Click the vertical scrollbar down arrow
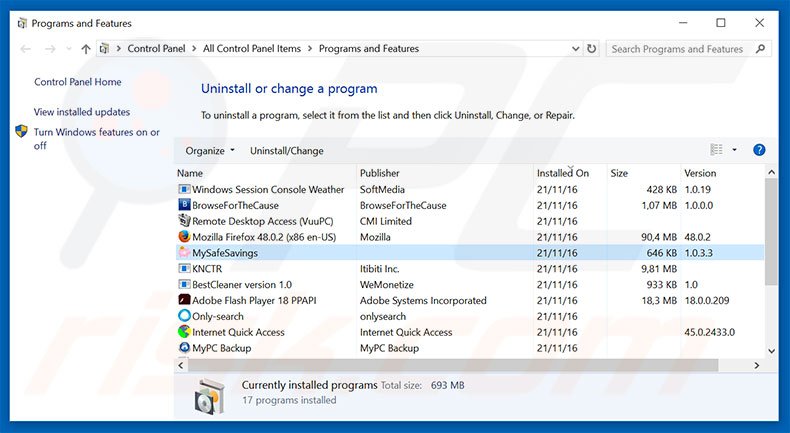The width and height of the screenshot is (790, 433). [x=771, y=351]
